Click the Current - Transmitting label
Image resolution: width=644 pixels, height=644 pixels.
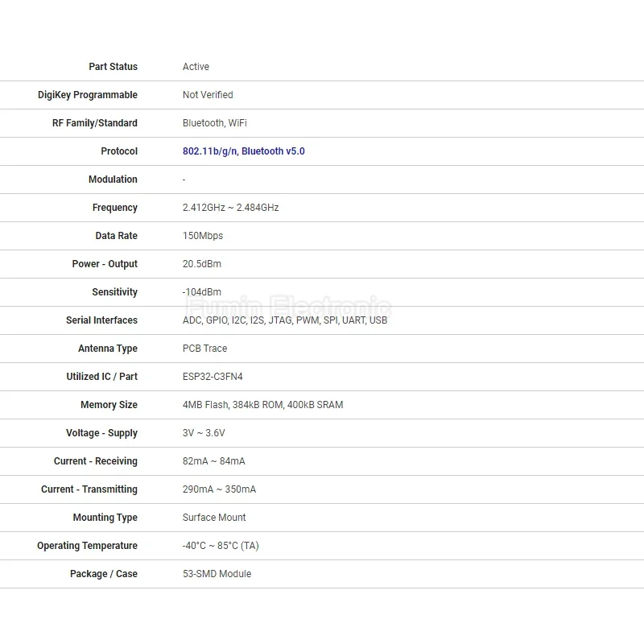point(89,489)
